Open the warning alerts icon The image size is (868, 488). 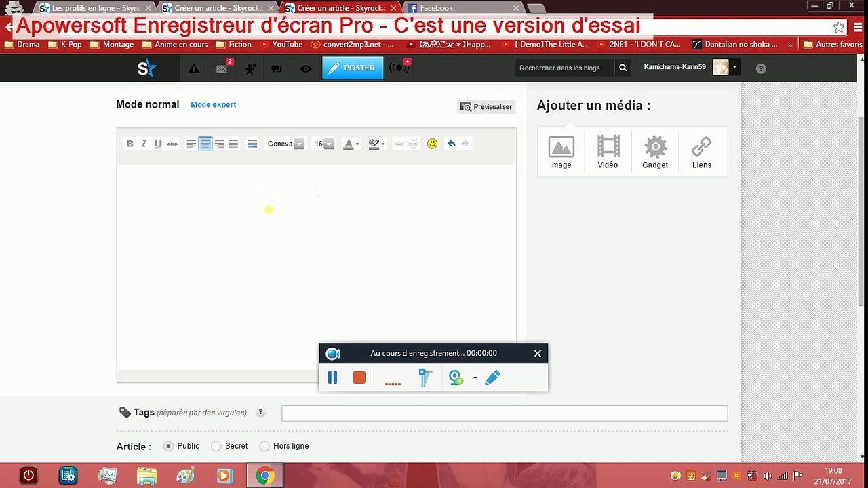pos(194,68)
